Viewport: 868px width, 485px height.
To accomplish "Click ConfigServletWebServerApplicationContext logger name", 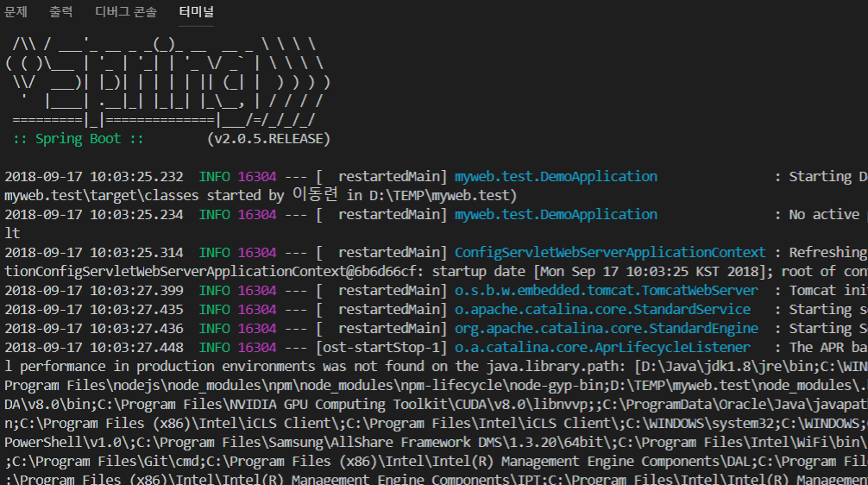I will (x=610, y=252).
